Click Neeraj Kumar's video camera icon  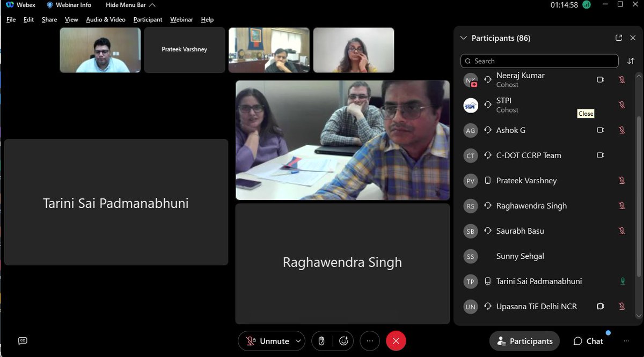(601, 80)
